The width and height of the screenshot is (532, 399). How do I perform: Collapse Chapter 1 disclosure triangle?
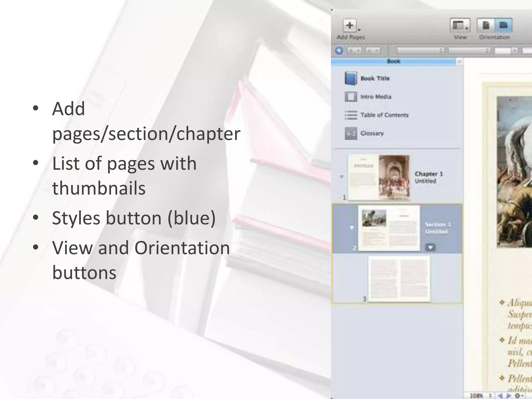coord(342,177)
